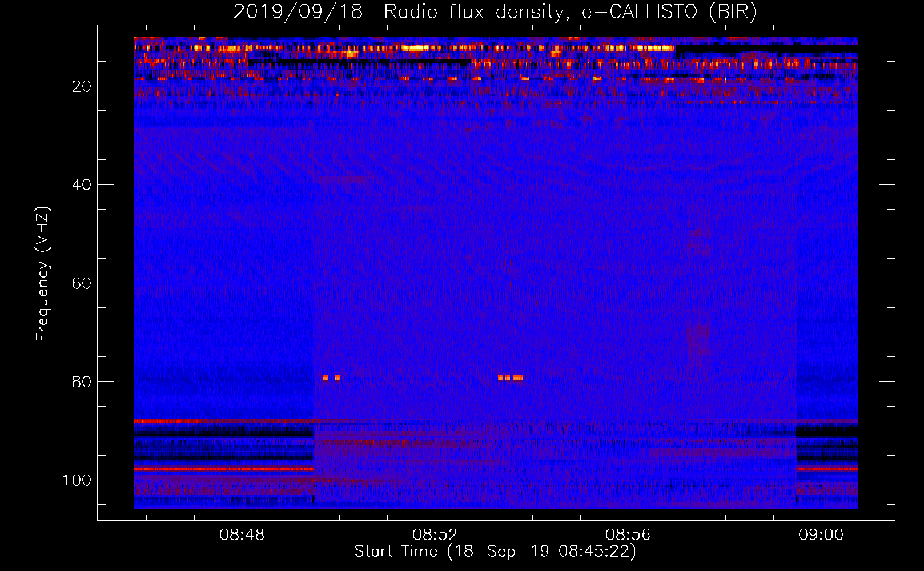Select the 'Frequency (MHZ)' y-axis label
The height and width of the screenshot is (571, 924).
[x=43, y=274]
